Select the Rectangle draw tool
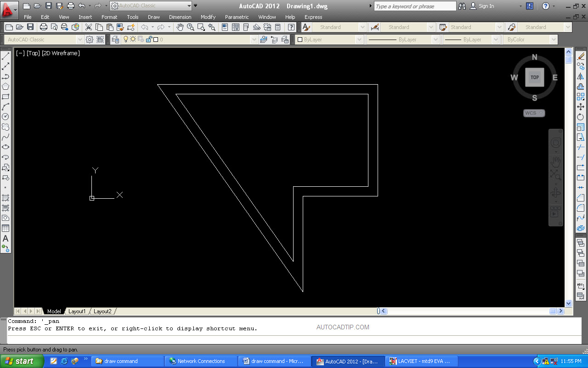 point(6,97)
